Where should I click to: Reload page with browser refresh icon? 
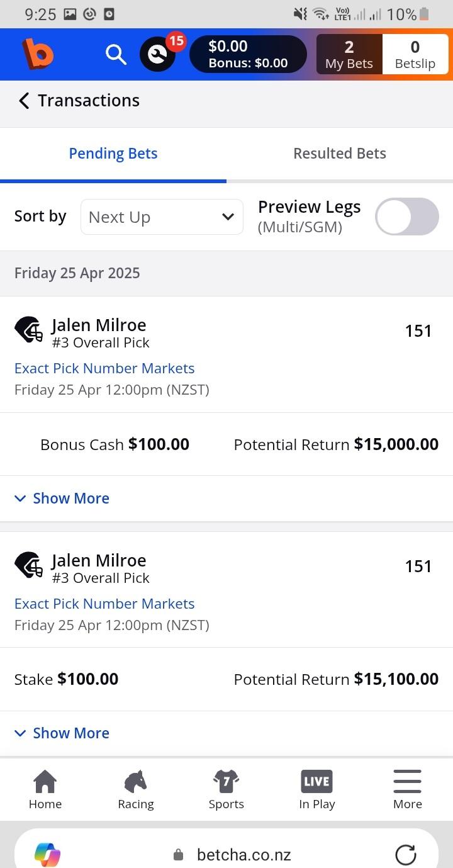click(x=406, y=854)
